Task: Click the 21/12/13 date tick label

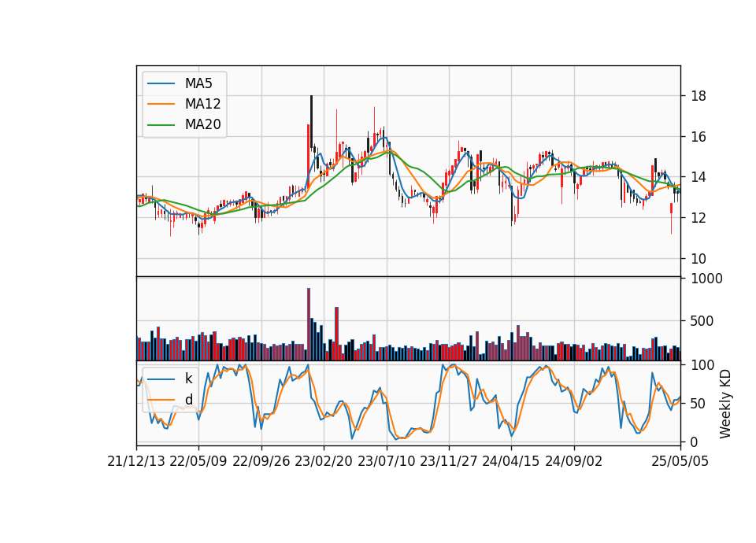Action: 136,461
